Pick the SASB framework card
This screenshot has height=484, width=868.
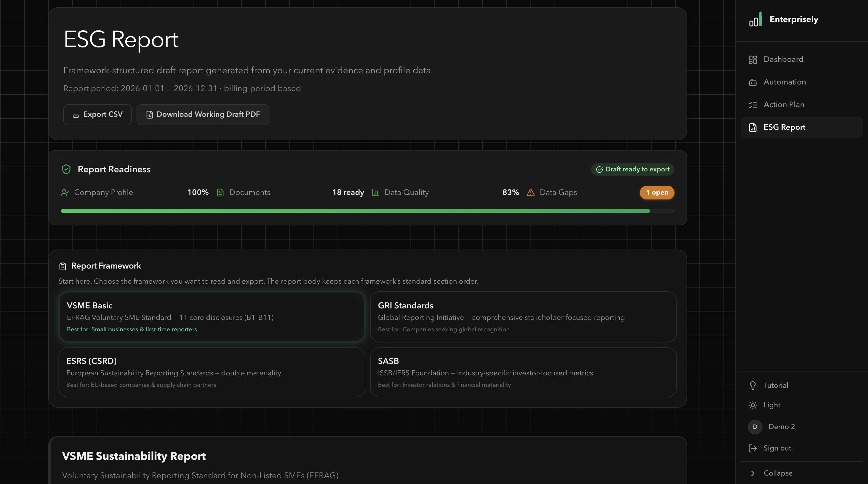523,372
